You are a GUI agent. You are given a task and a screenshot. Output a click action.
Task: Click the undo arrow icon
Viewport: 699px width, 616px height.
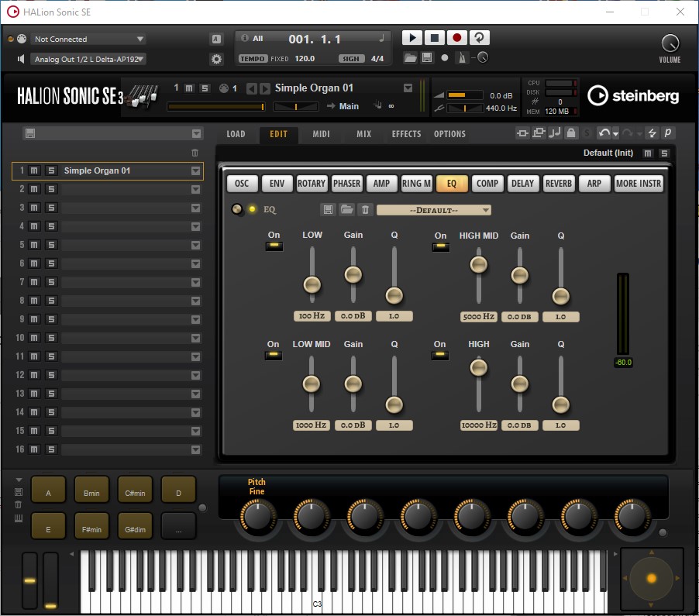(604, 132)
